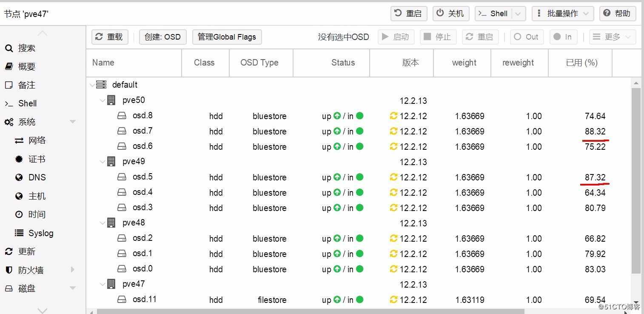Viewport: 644px width, 314px height.
Task: Click the osd.8 drive icon
Action: pyautogui.click(x=122, y=116)
